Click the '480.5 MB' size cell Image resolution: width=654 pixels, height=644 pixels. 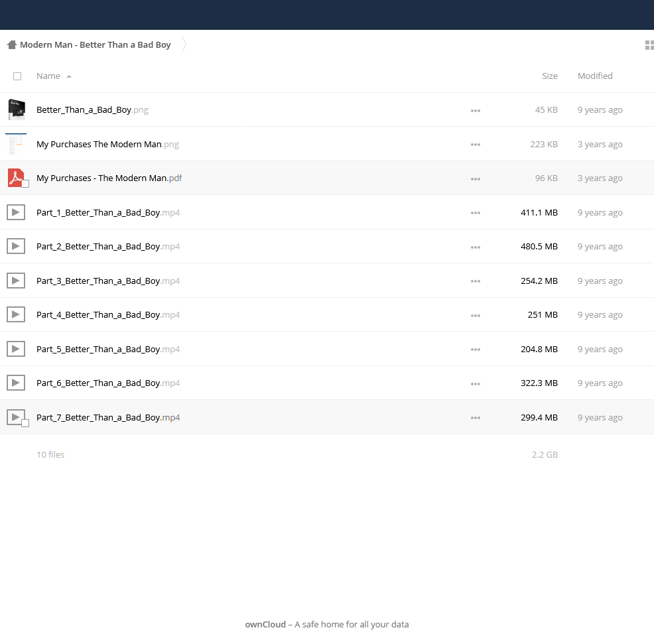point(539,247)
